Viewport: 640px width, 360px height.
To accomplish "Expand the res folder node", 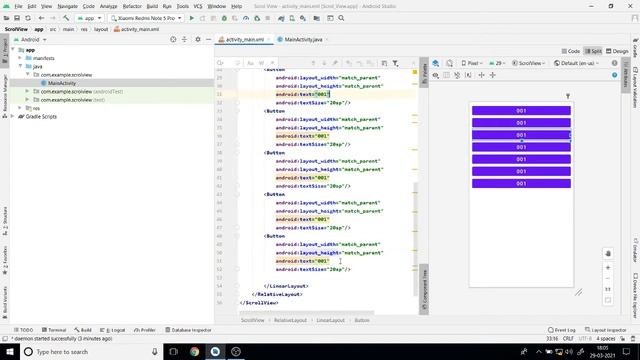I will [x=20, y=108].
